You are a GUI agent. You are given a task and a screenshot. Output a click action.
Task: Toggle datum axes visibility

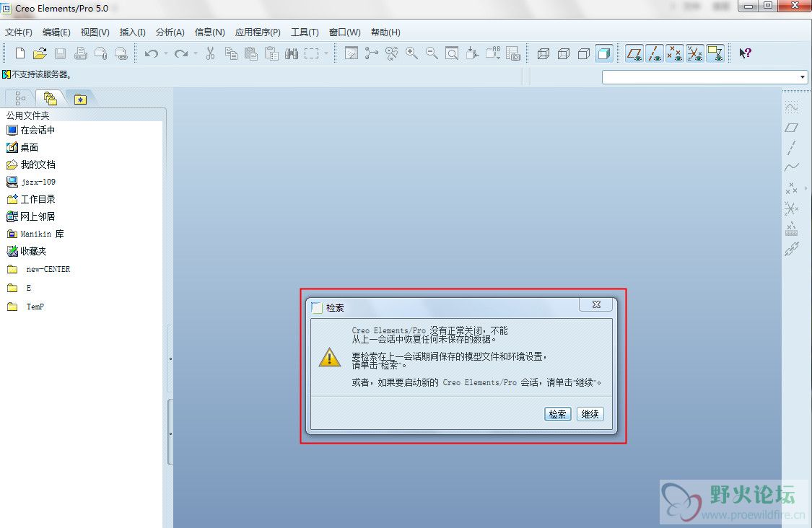click(655, 53)
